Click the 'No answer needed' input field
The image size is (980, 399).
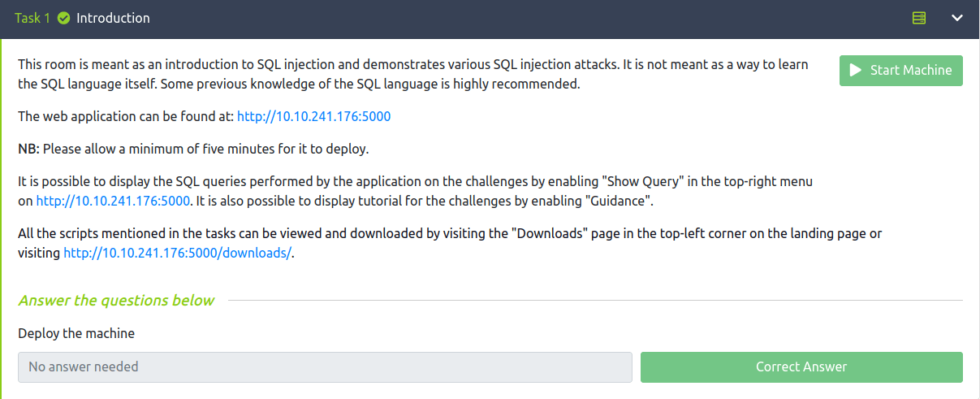[x=325, y=367]
